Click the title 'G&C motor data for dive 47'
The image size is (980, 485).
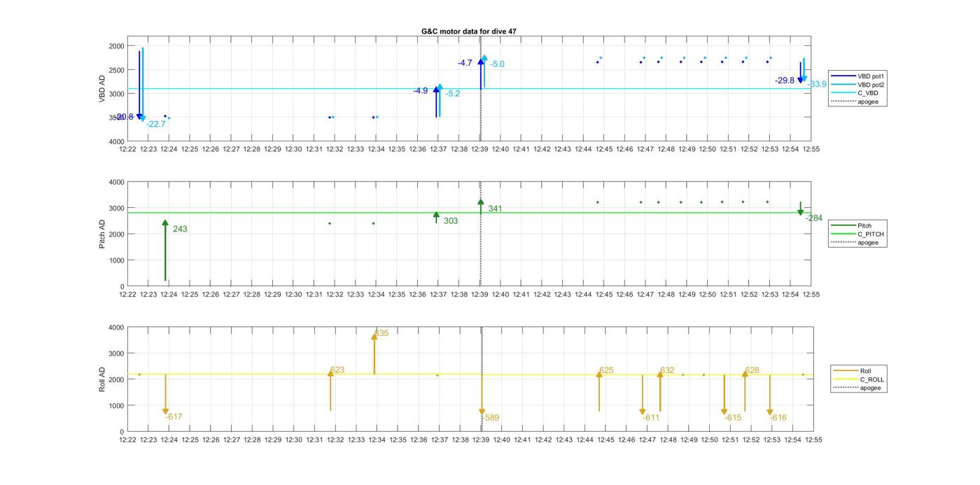point(469,31)
